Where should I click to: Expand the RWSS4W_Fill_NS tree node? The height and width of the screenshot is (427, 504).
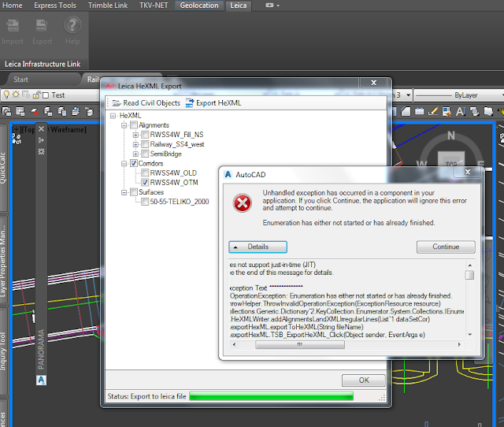pos(135,135)
